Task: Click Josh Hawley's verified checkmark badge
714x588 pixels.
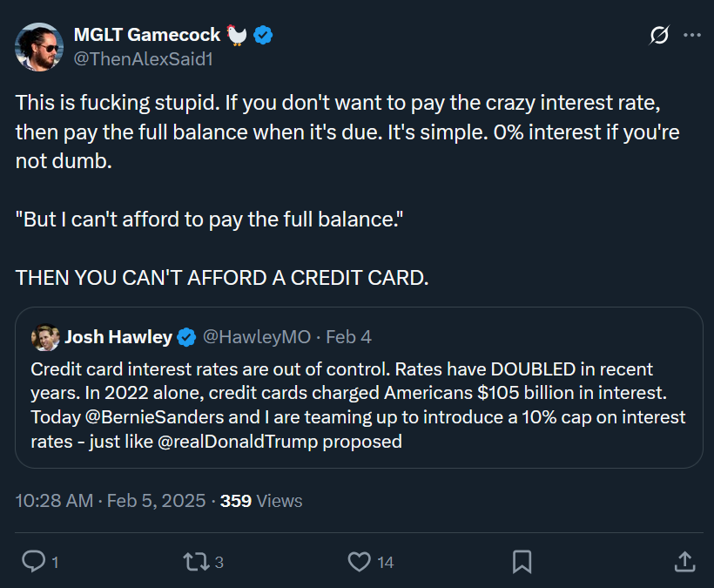Action: pyautogui.click(x=186, y=337)
